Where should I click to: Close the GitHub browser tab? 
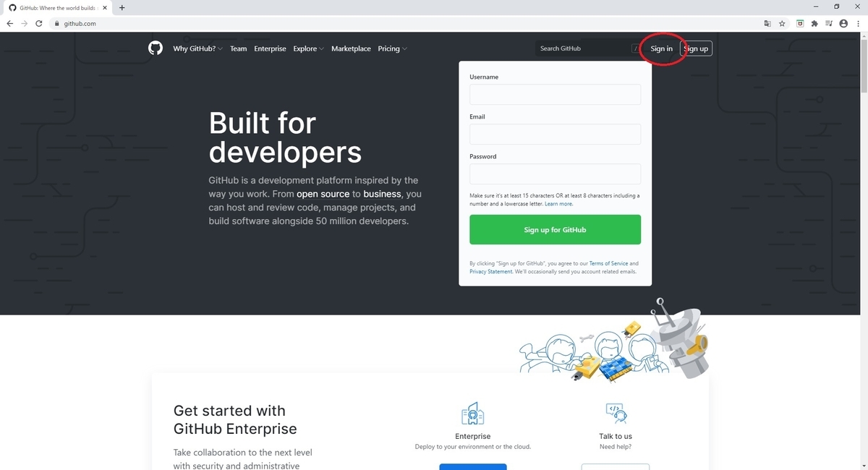tap(106, 7)
